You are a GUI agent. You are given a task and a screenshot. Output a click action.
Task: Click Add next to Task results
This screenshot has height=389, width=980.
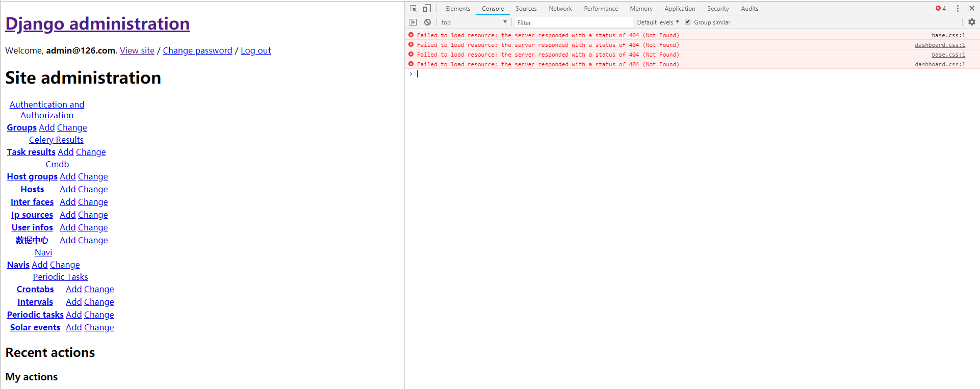[x=66, y=152]
